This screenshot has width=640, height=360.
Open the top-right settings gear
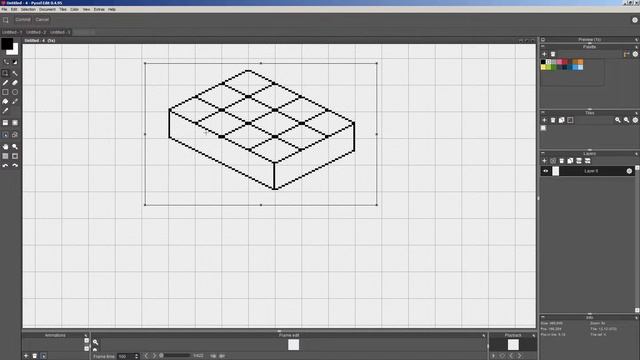635,20
